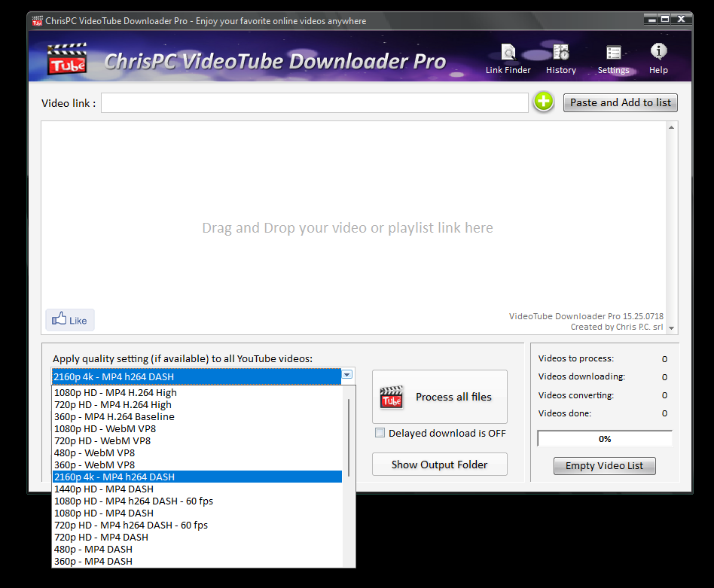Toggle the Delayed download checkbox
Image resolution: width=714 pixels, height=588 pixels.
coord(380,433)
